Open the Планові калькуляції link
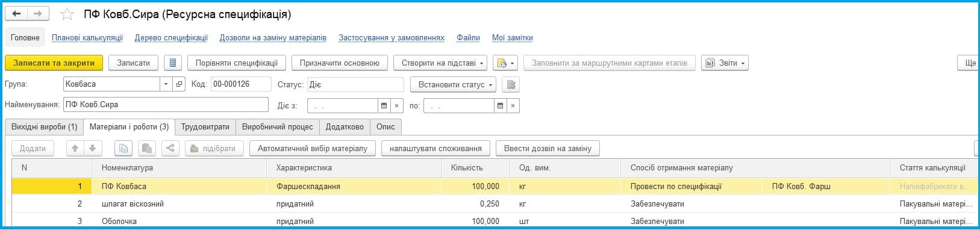This screenshot has width=980, height=230. pos(87,37)
